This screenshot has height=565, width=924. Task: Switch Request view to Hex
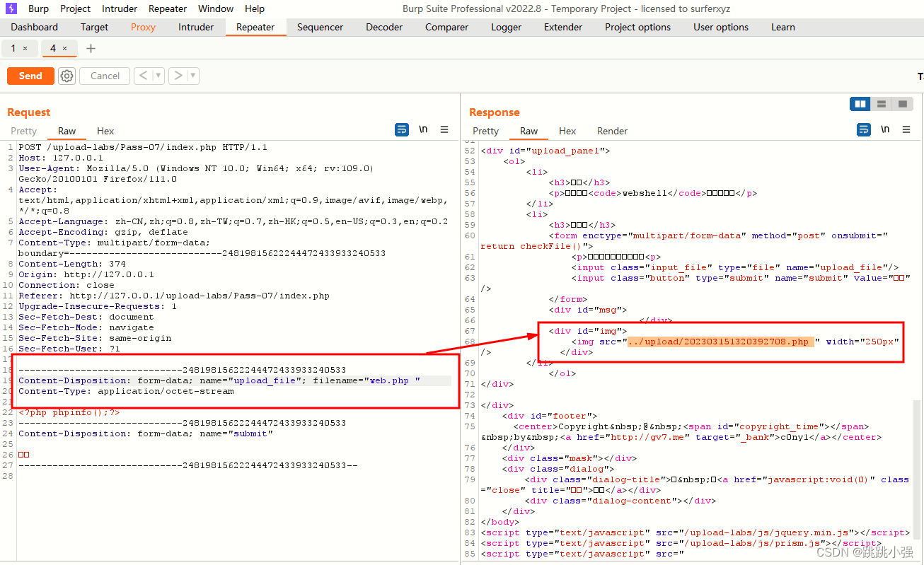point(105,131)
